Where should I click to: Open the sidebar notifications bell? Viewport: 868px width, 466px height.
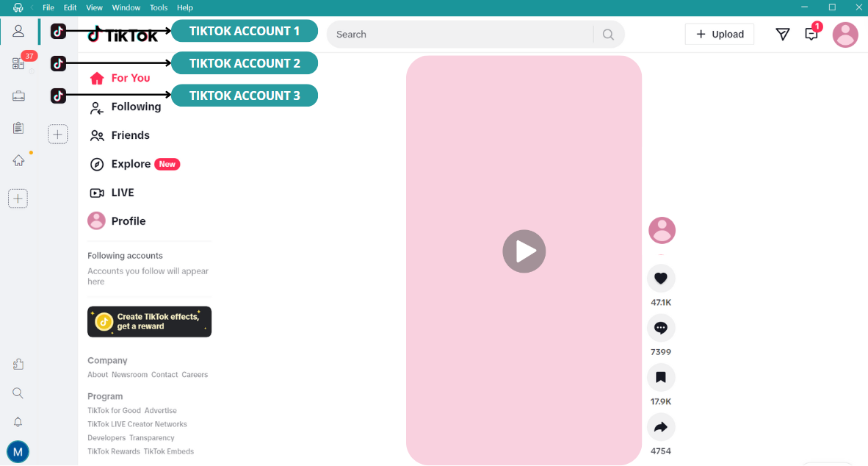pos(18,422)
